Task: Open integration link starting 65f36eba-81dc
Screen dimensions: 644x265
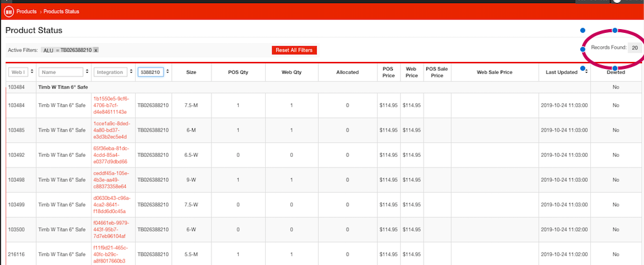Action: pyautogui.click(x=110, y=155)
